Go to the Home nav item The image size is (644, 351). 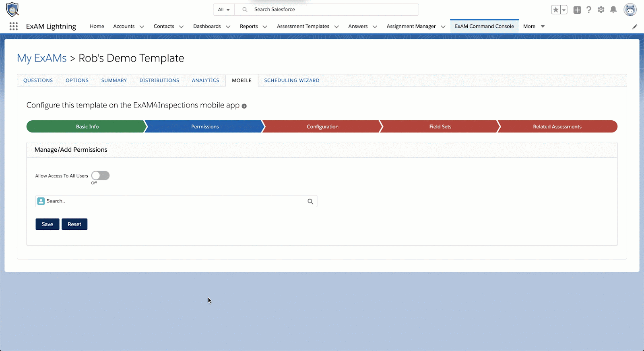tap(97, 26)
